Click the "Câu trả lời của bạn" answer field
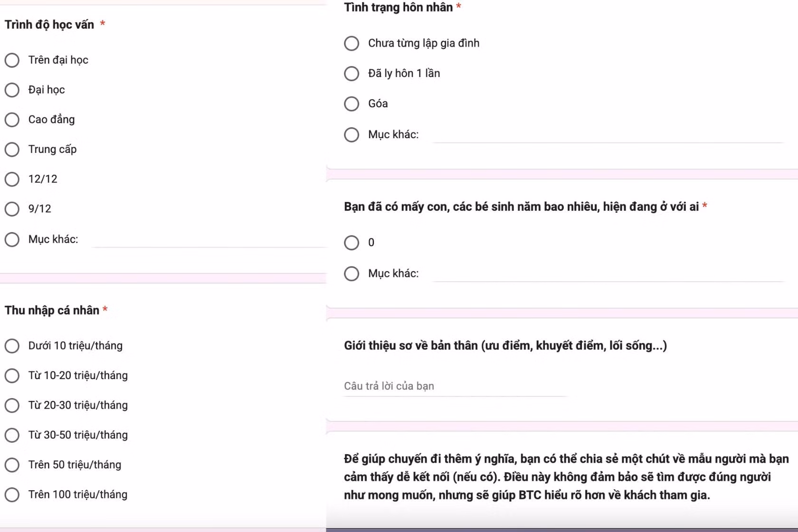 pyautogui.click(x=455, y=387)
